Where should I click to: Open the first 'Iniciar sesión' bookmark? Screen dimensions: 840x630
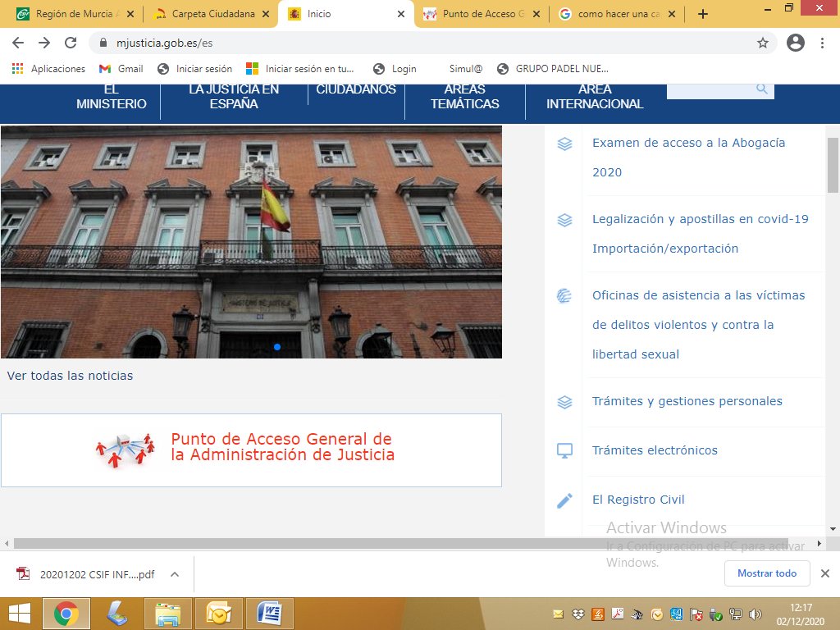point(194,69)
